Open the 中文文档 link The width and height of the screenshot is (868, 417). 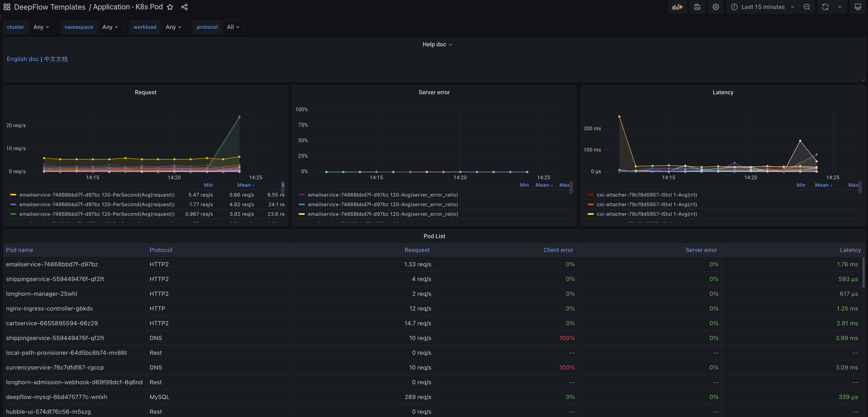56,59
